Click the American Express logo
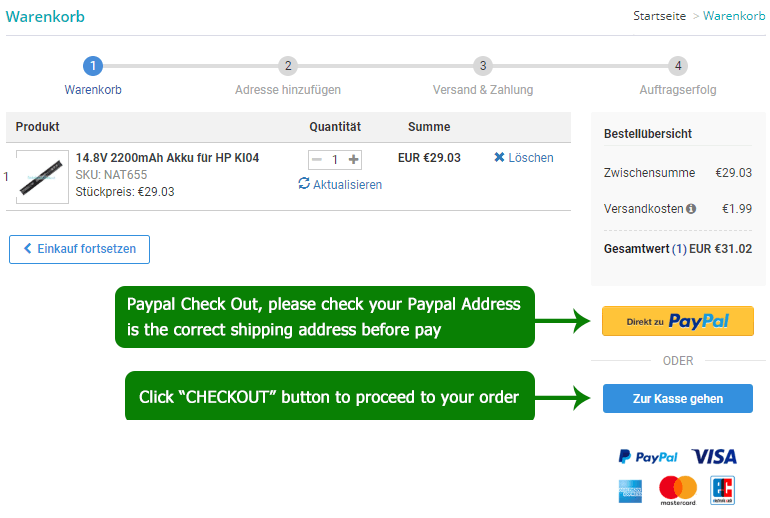Image resolution: width=770 pixels, height=518 pixels. pos(630,490)
